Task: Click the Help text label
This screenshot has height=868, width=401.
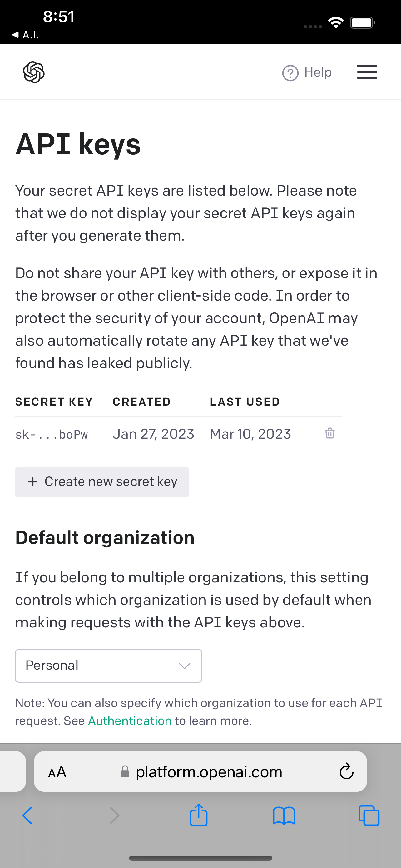Action: point(318,72)
